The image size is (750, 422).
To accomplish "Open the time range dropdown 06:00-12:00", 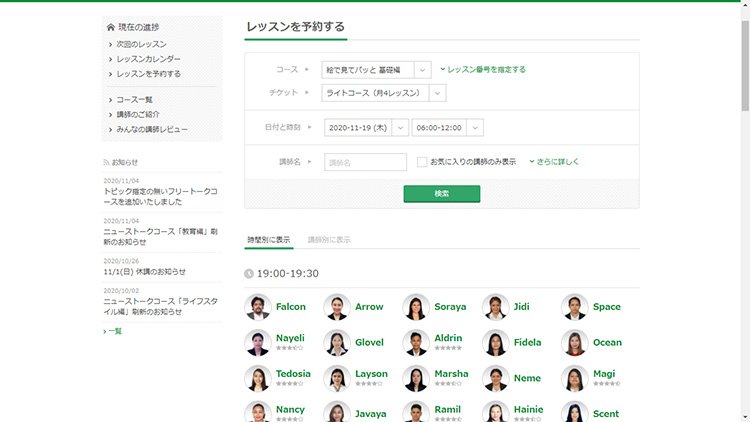I will [447, 128].
